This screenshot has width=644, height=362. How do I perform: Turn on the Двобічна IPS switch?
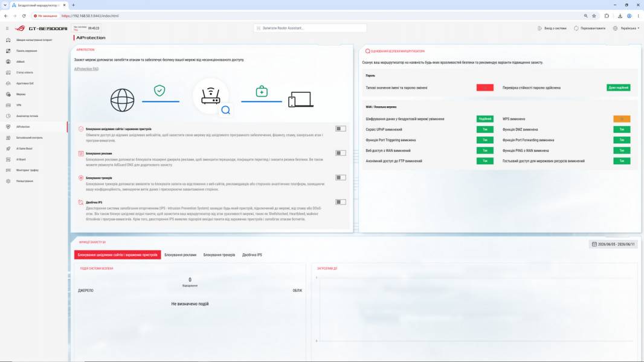(x=341, y=202)
